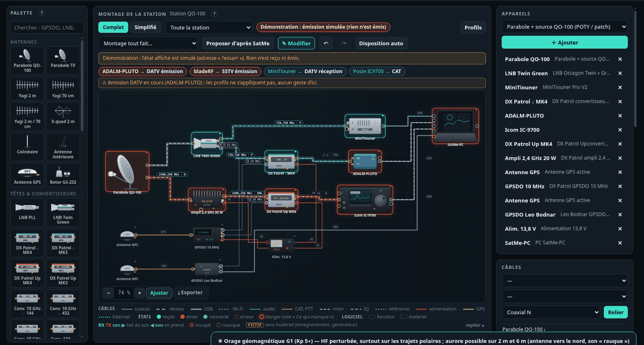Choose DX Patrol Up MK4 palette item
Screen dimensions: 644x345
pos(27,274)
